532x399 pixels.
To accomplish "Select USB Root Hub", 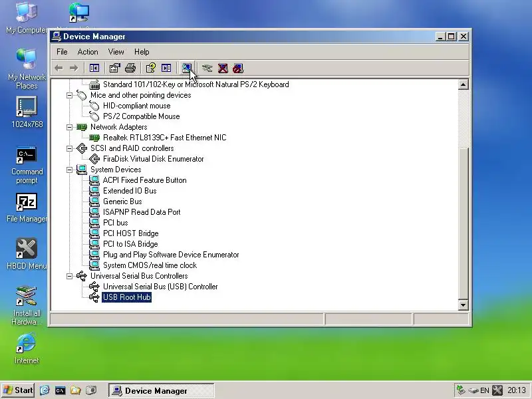I will 126,297.
